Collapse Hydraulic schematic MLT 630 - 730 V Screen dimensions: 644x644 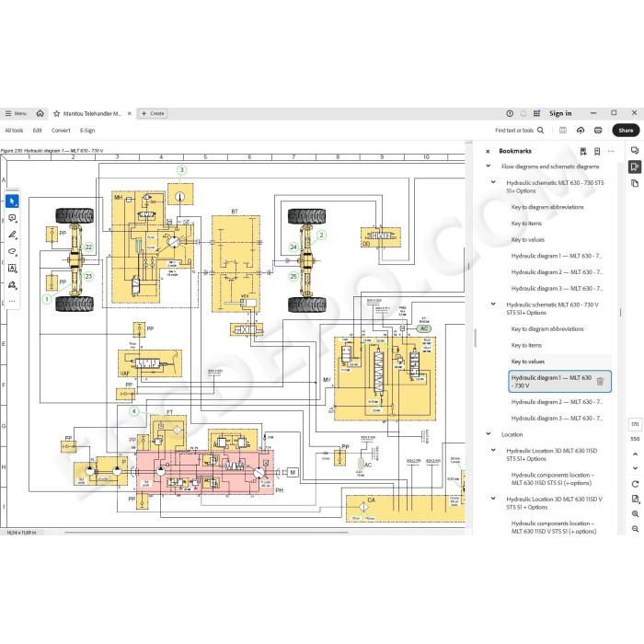pos(493,305)
